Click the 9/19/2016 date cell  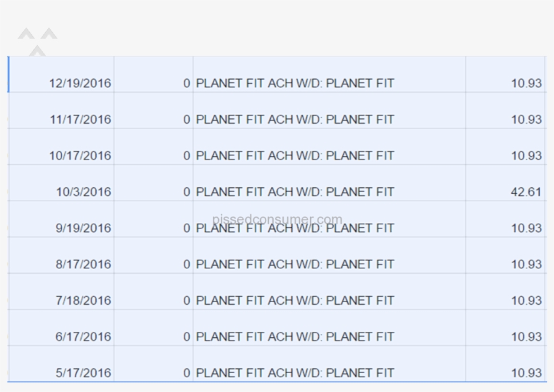(x=83, y=228)
